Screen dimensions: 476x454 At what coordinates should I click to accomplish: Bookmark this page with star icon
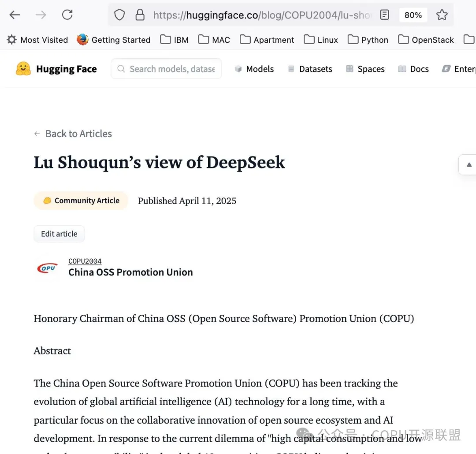[442, 15]
